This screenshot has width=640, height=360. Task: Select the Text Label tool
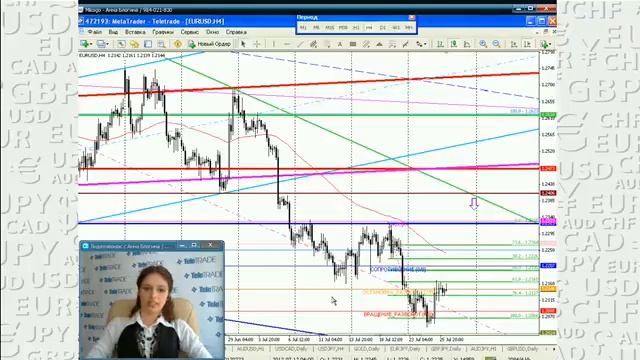pos(353,44)
